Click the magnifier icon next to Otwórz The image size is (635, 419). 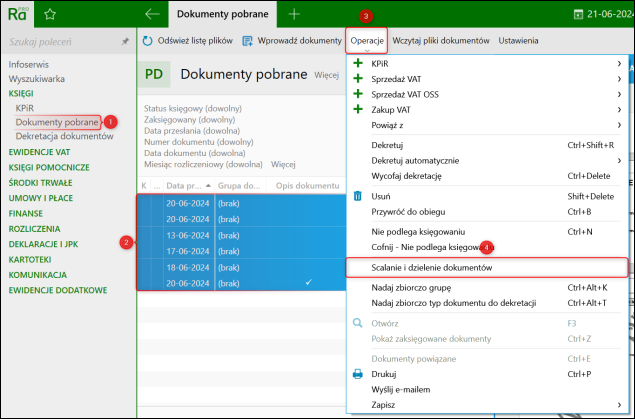pyautogui.click(x=358, y=323)
